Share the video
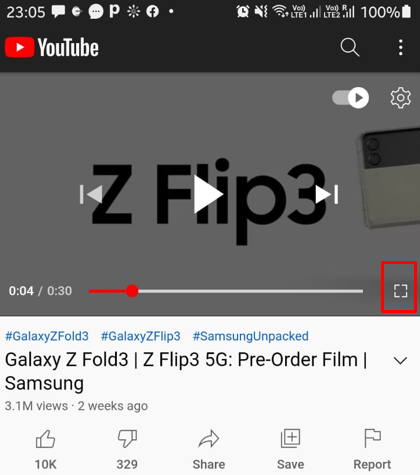The width and height of the screenshot is (420, 475). point(209,449)
